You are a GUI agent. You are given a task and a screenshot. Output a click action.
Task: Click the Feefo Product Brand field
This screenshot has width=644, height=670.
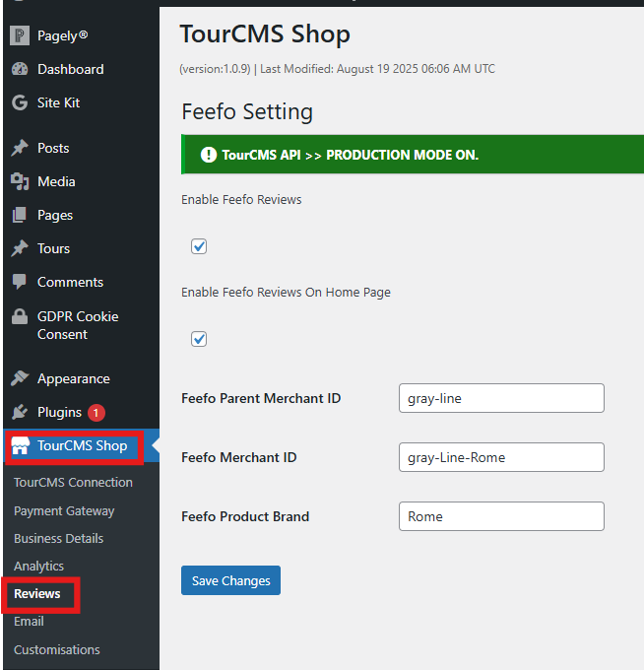[501, 516]
